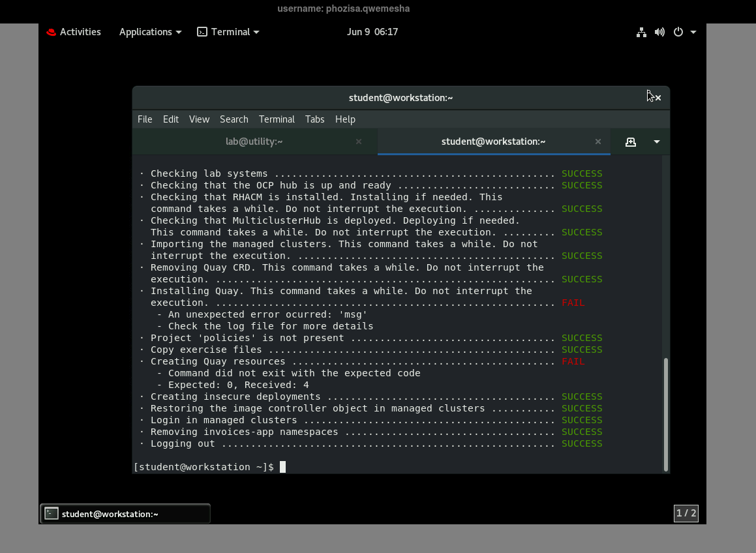This screenshot has height=553, width=756.
Task: Click the power icon in top bar
Action: coord(678,32)
